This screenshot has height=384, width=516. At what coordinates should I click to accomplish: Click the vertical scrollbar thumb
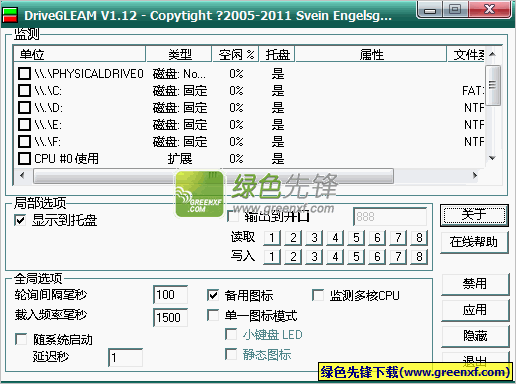pos(493,85)
